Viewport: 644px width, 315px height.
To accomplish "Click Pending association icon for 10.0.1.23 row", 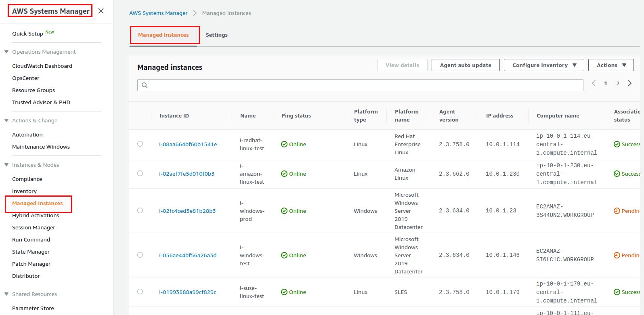I will pos(617,211).
